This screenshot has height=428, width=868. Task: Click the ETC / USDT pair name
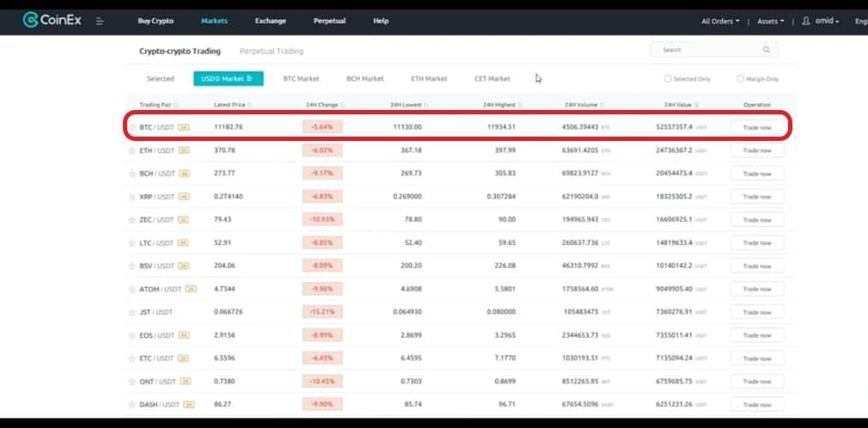coord(156,358)
